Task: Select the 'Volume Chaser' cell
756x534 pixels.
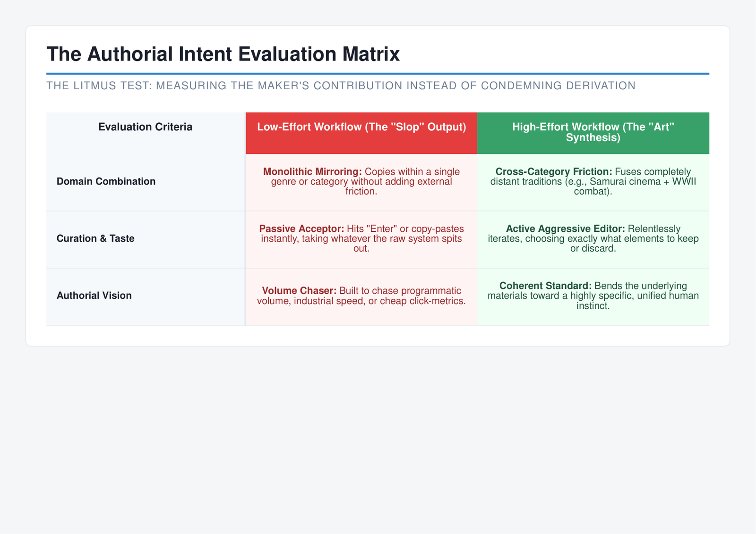Action: coord(361,296)
